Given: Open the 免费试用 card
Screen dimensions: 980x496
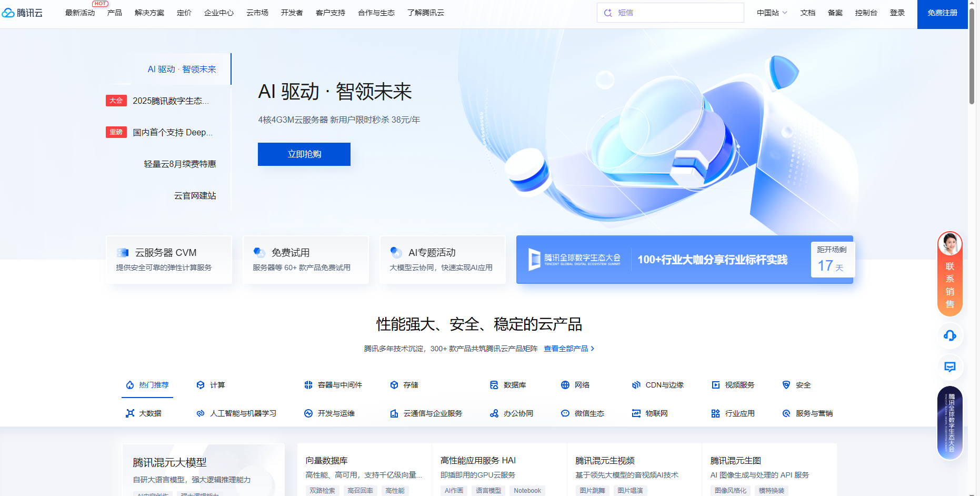Looking at the screenshot, I should pos(306,260).
